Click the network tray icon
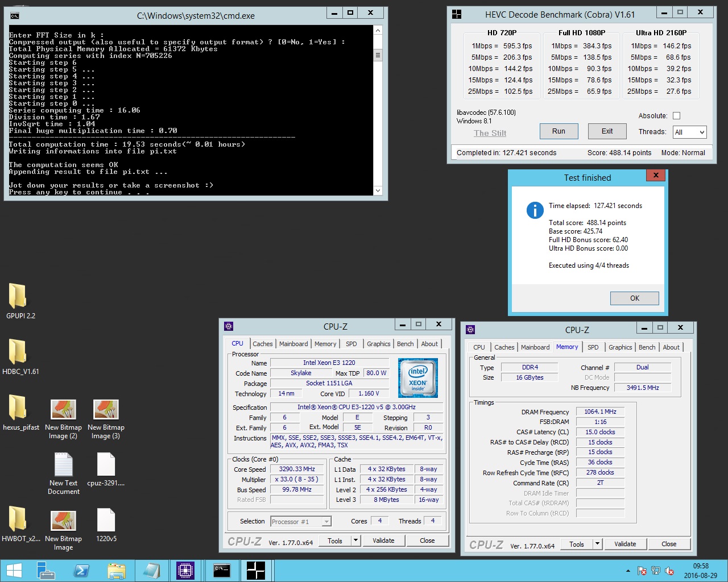 (656, 571)
